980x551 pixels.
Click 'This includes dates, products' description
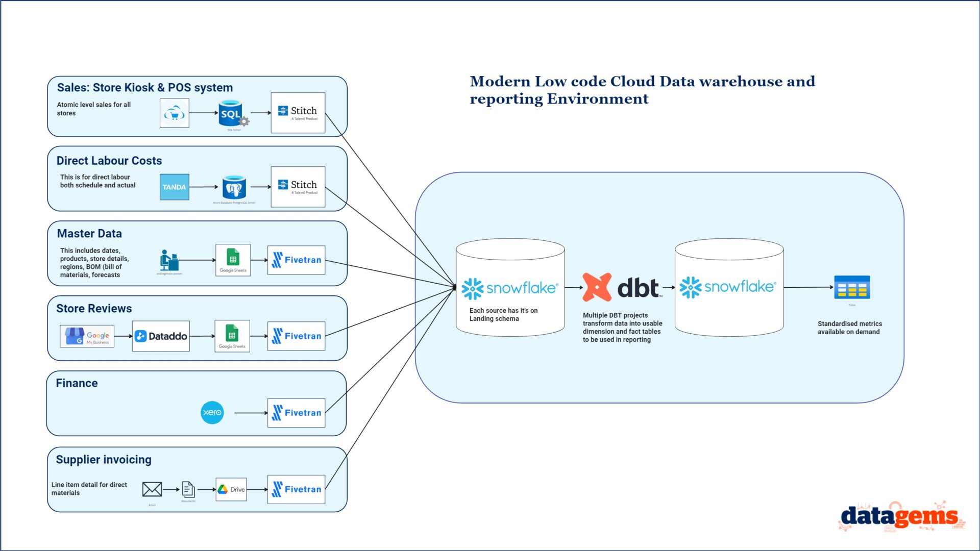94,263
